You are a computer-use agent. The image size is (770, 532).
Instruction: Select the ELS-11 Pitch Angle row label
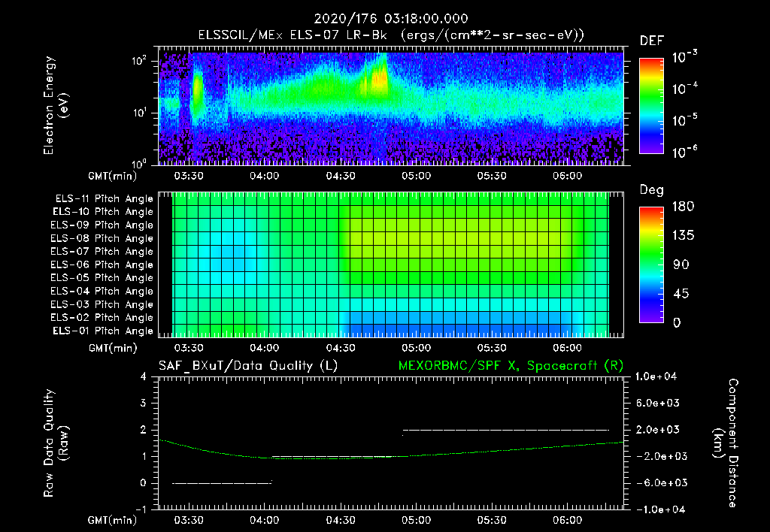[x=104, y=199]
